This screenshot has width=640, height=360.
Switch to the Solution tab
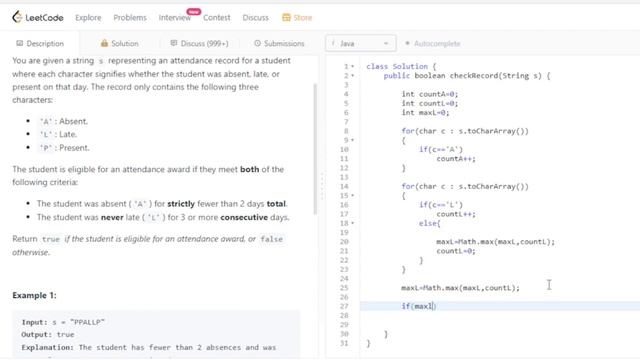(119, 43)
